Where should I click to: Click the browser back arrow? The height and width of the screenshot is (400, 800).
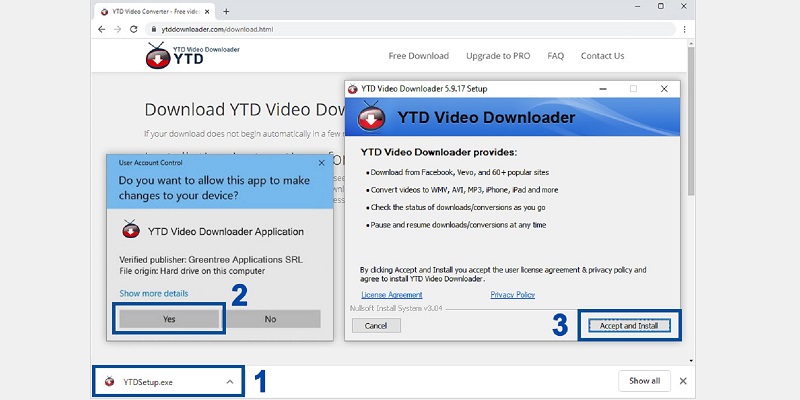(x=102, y=30)
